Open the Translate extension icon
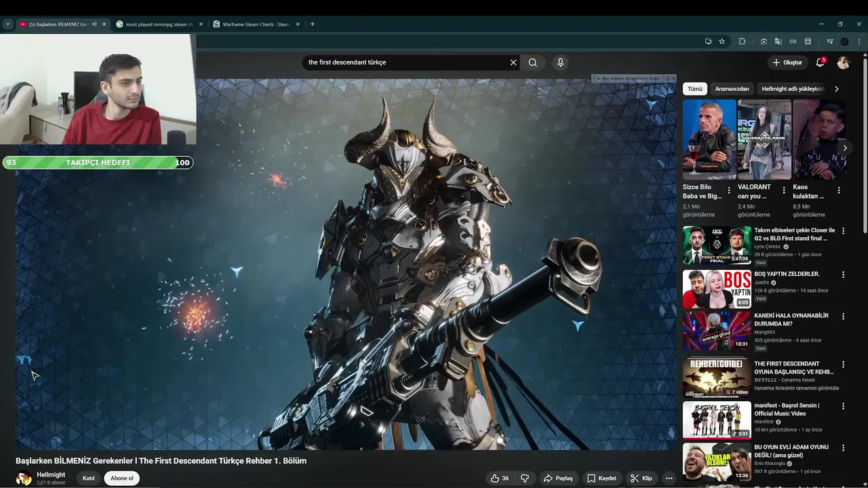Screen dimensions: 868x488 (778, 41)
